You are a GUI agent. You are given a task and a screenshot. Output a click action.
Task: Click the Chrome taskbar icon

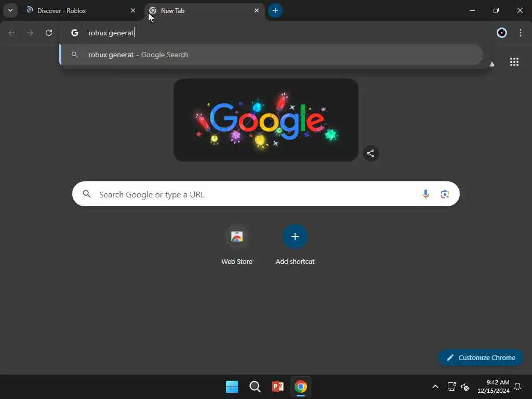301,387
